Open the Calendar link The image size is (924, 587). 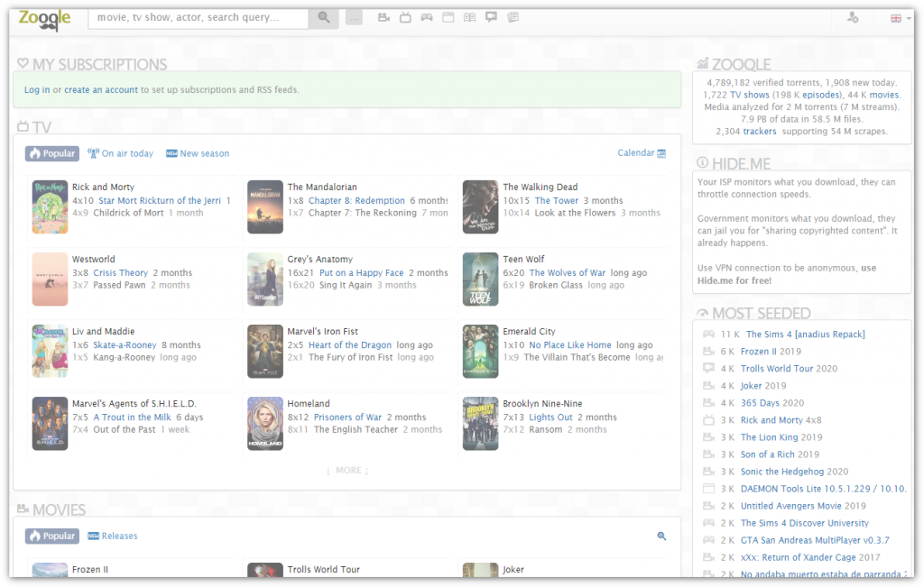click(x=636, y=153)
